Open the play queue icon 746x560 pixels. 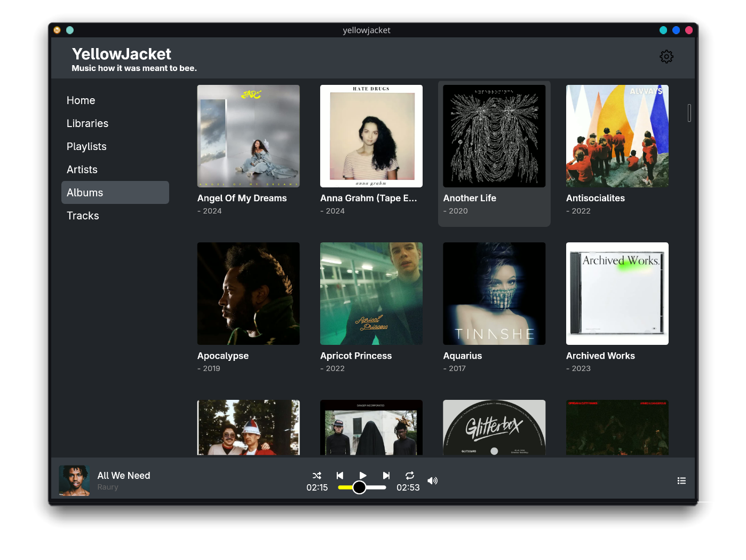click(681, 480)
